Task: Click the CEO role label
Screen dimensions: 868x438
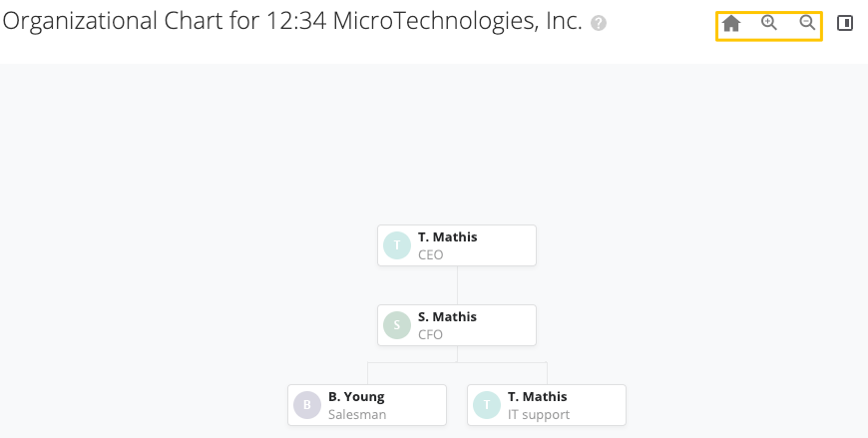Action: click(430, 255)
